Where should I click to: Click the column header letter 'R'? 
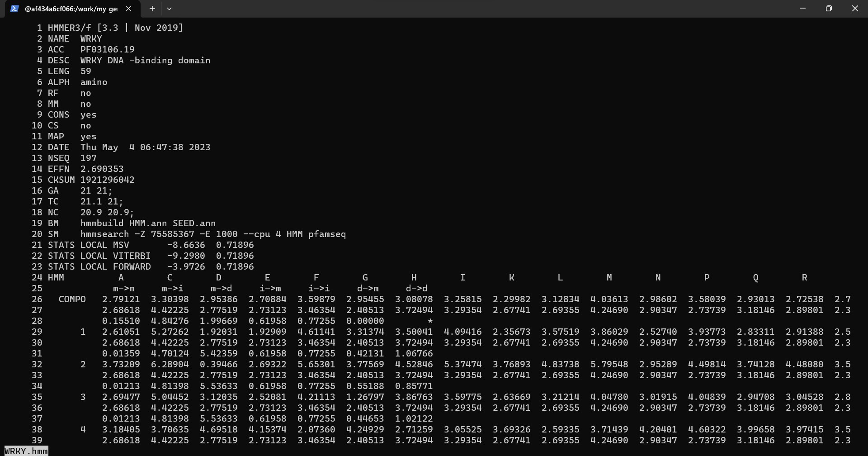[804, 277]
